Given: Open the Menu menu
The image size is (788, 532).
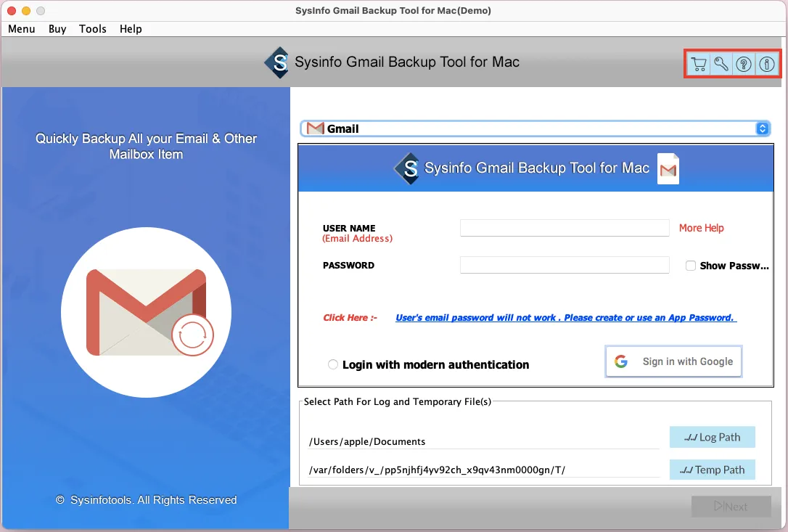Looking at the screenshot, I should [22, 29].
